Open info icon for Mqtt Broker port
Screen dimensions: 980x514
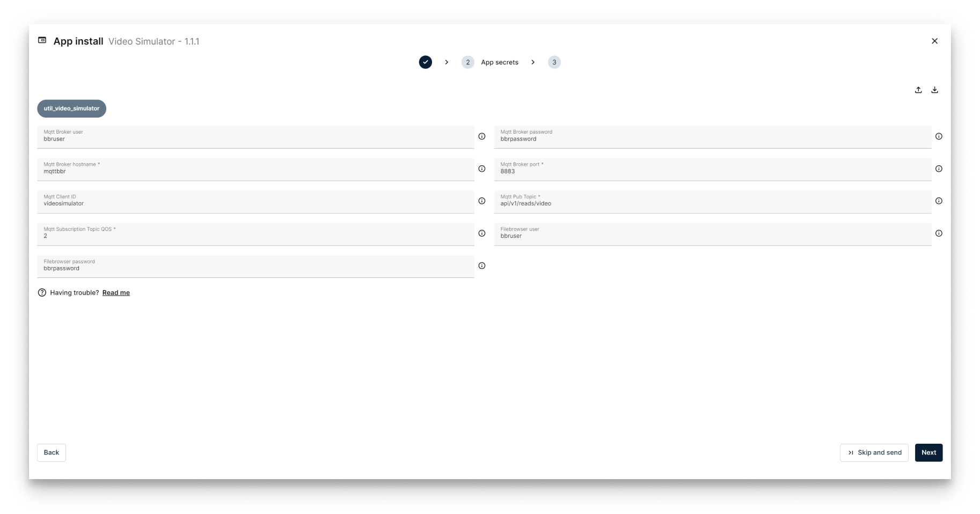tap(939, 168)
